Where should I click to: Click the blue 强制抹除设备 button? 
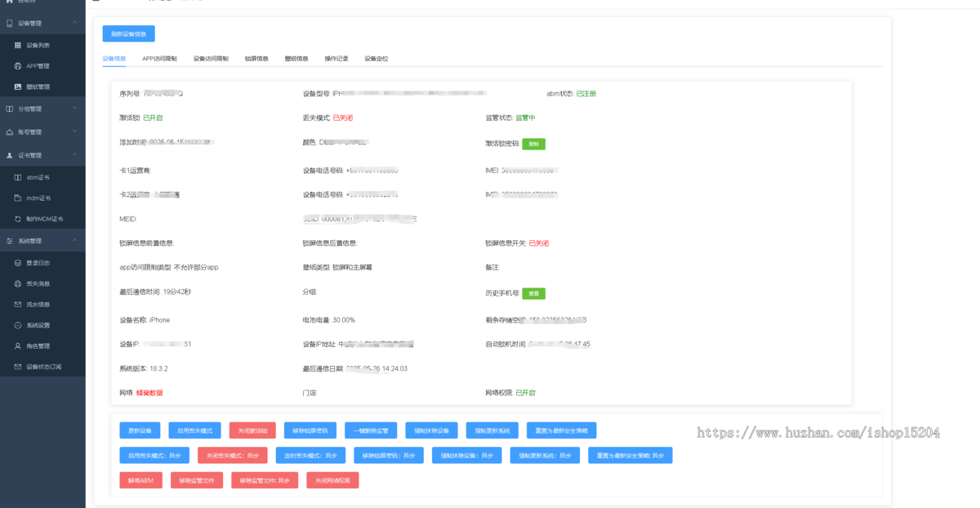pos(431,430)
